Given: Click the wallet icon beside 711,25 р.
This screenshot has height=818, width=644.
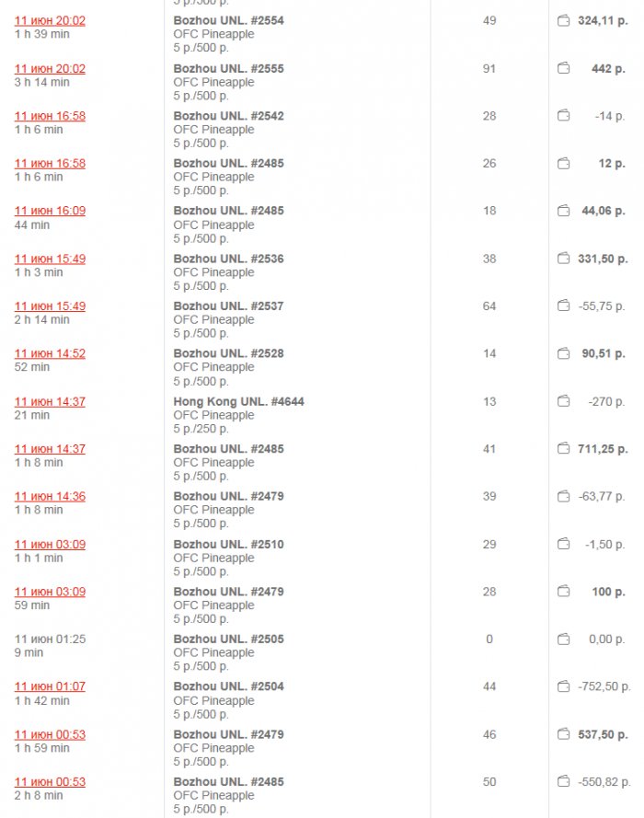Looking at the screenshot, I should tap(564, 449).
